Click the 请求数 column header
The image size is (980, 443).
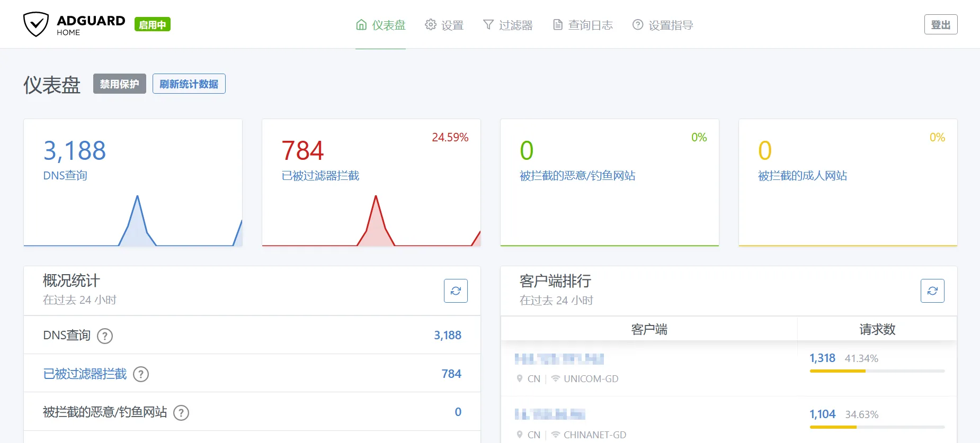pos(877,329)
